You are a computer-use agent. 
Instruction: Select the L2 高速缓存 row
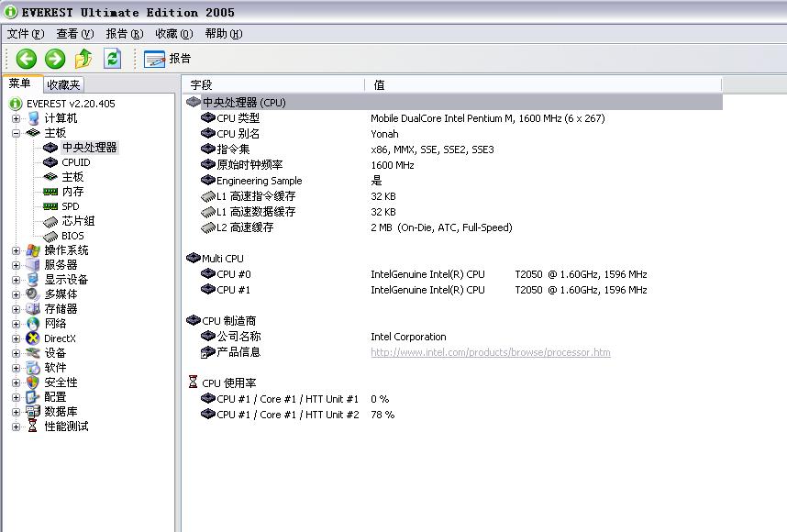tap(454, 227)
